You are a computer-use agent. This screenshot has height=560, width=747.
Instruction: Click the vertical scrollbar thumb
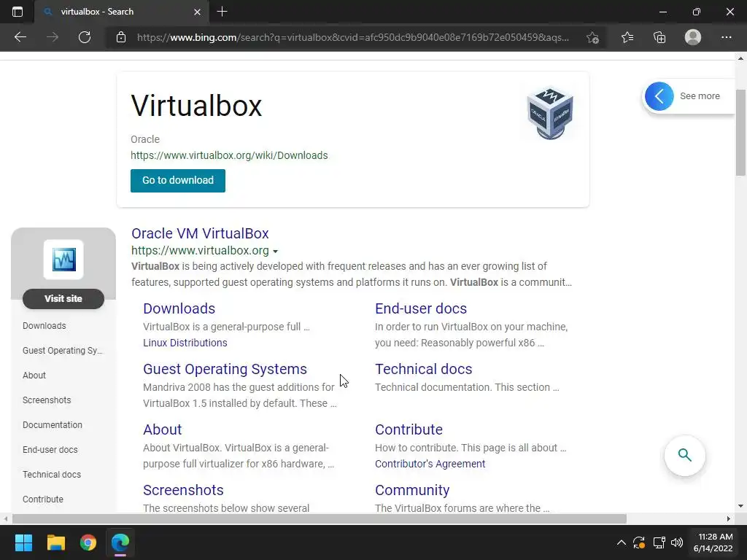741,133
